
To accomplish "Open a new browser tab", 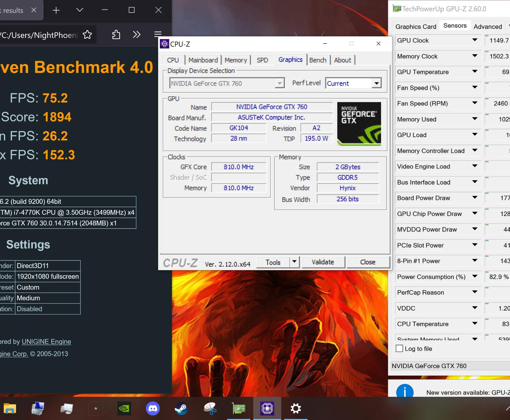I will coord(56,10).
